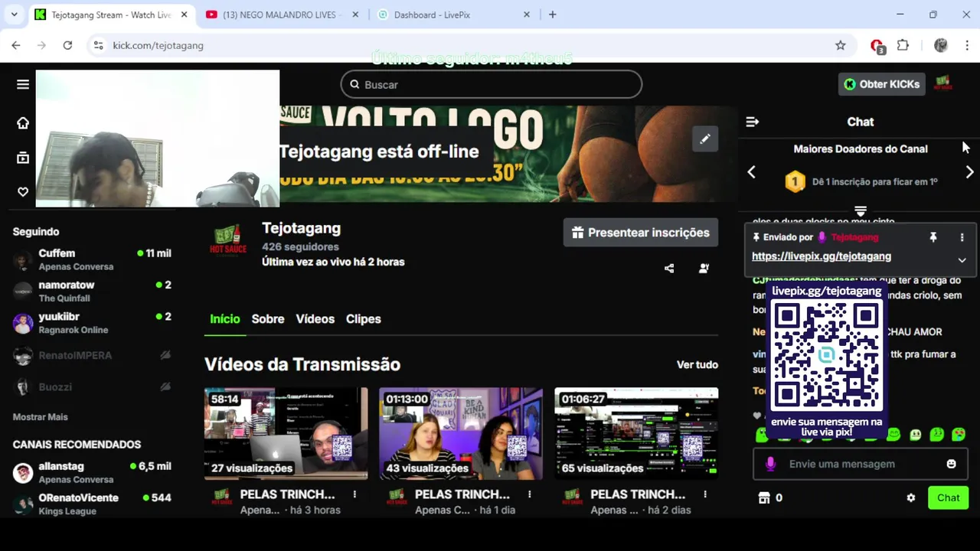Click in the Buscar search field

pyautogui.click(x=492, y=84)
